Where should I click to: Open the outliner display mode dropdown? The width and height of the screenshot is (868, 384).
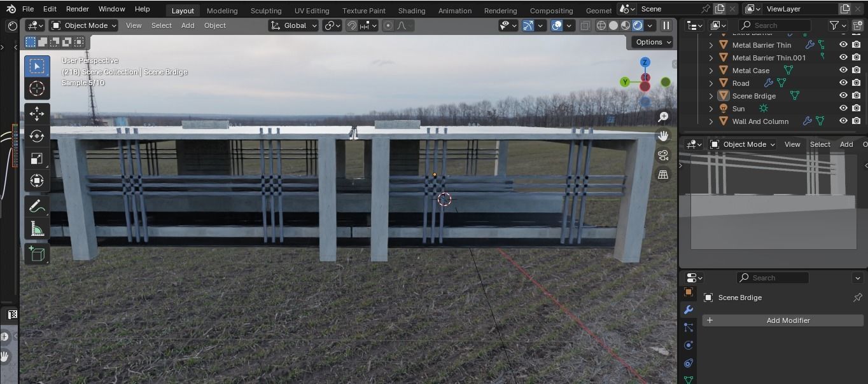click(x=718, y=25)
